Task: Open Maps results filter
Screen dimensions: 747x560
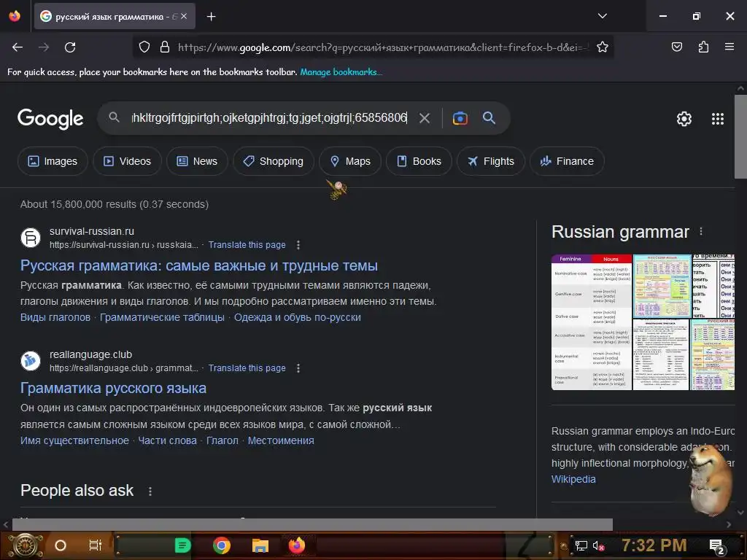Action: pos(350,161)
